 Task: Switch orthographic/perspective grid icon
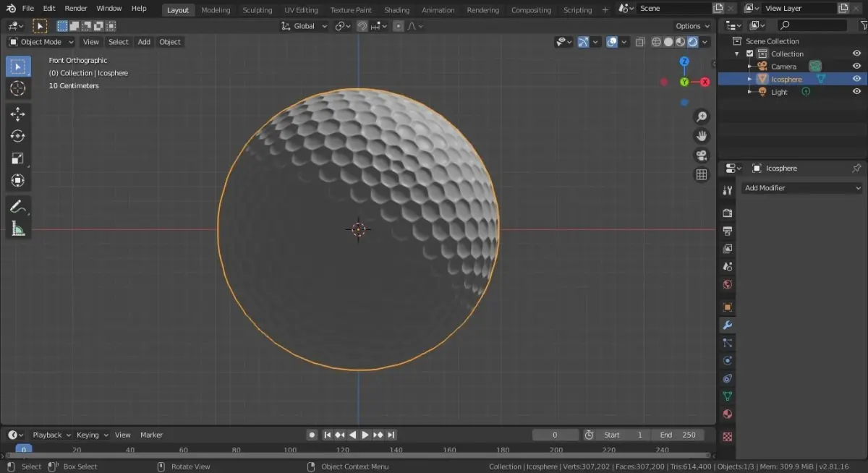click(x=701, y=174)
